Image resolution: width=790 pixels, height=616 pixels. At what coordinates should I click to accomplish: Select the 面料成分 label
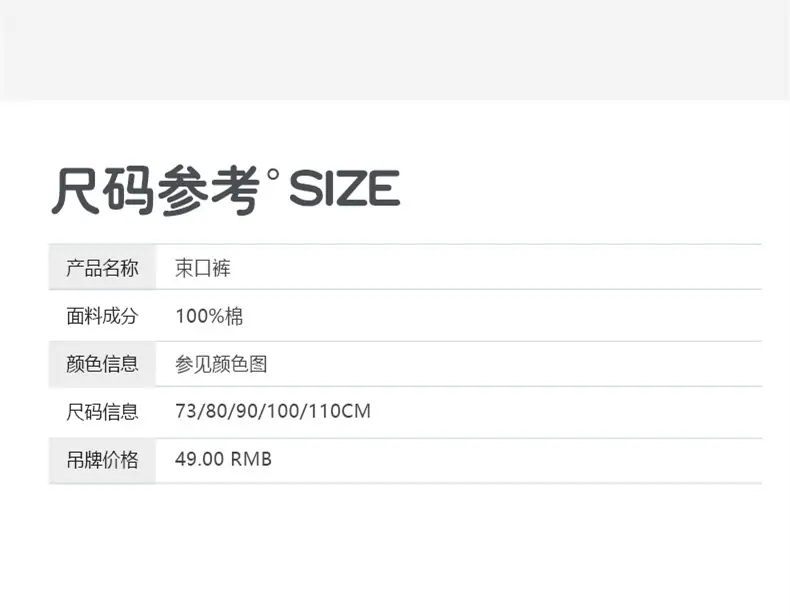click(x=102, y=316)
